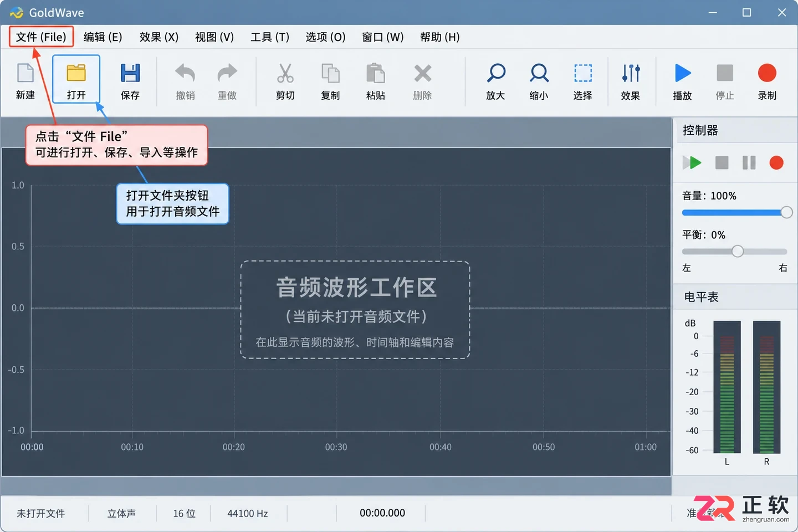Open the 效果 (X) menu
This screenshot has width=798, height=532.
(159, 37)
